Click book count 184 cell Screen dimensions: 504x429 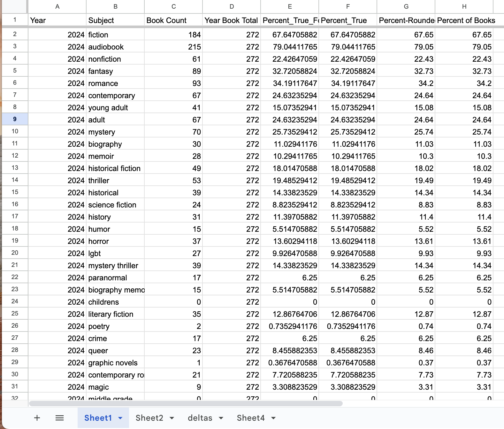[x=173, y=35]
